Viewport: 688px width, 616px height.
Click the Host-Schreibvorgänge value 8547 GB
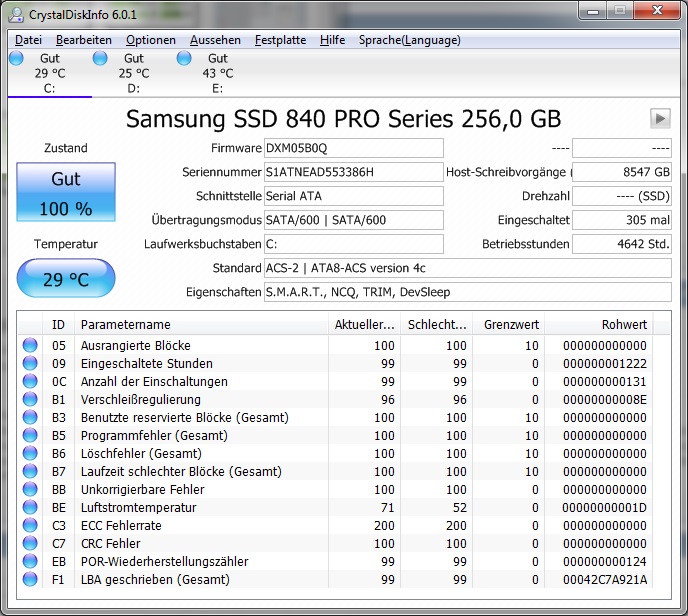(x=622, y=172)
